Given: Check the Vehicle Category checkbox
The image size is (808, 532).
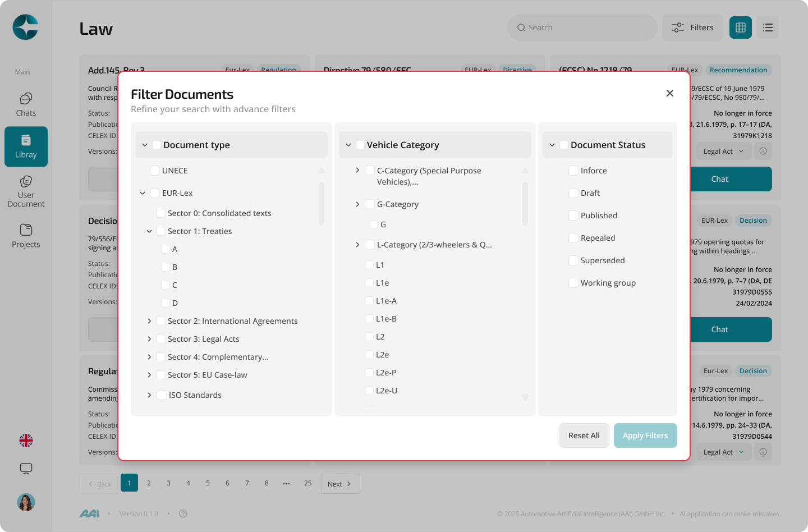Looking at the screenshot, I should tap(360, 145).
